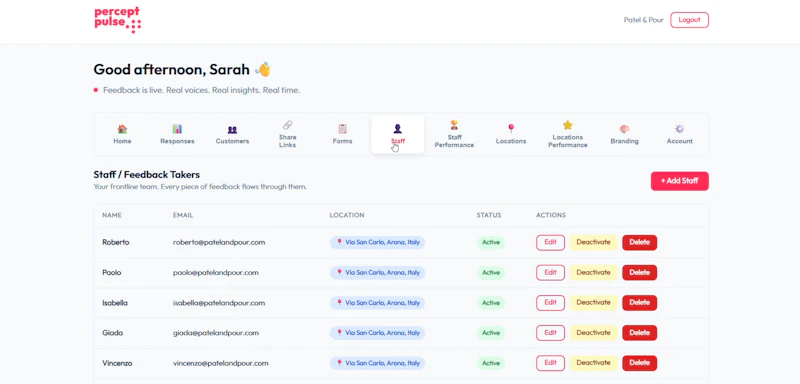
Task: Click the name Paolo in the table
Action: coord(112,273)
